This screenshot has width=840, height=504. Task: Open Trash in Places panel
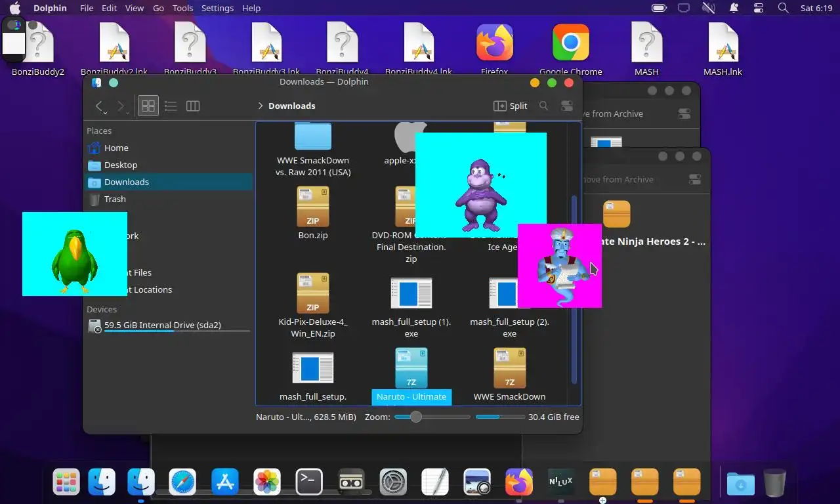coord(169,199)
